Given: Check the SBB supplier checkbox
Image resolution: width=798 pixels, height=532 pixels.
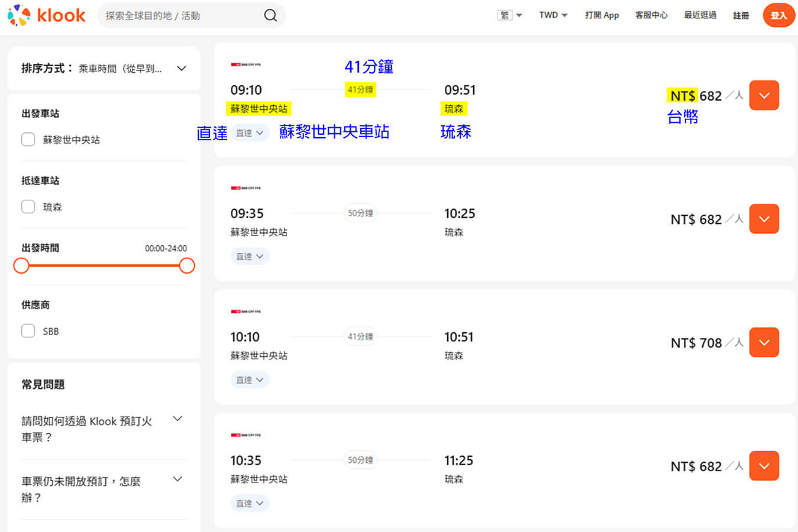Looking at the screenshot, I should tap(28, 331).
